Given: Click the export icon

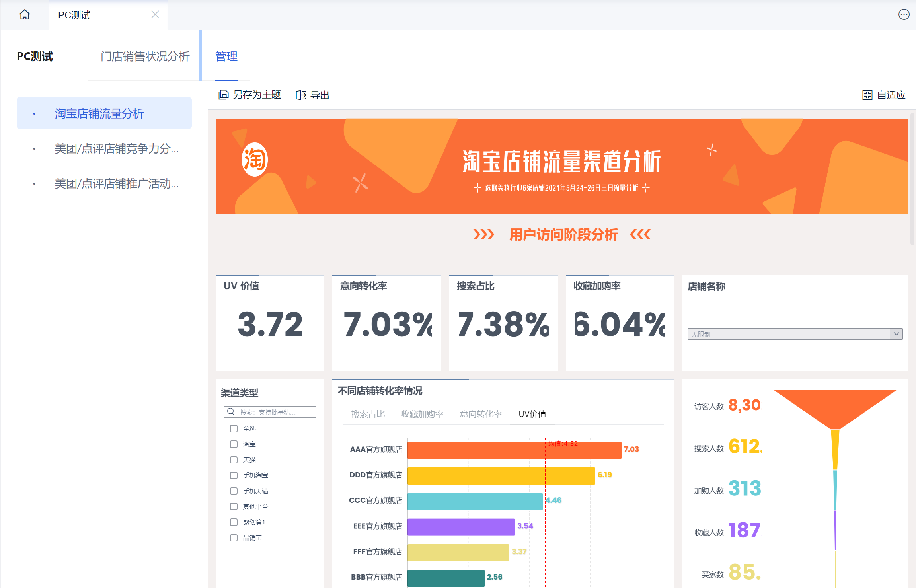Looking at the screenshot, I should (x=301, y=95).
